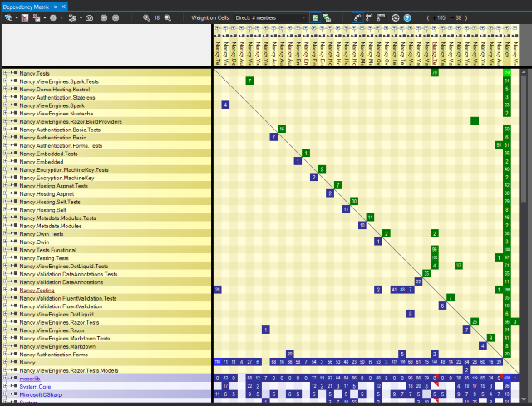Click the swap rows and columns icon
Image resolution: width=532 pixels, height=406 pixels.
pos(72,17)
